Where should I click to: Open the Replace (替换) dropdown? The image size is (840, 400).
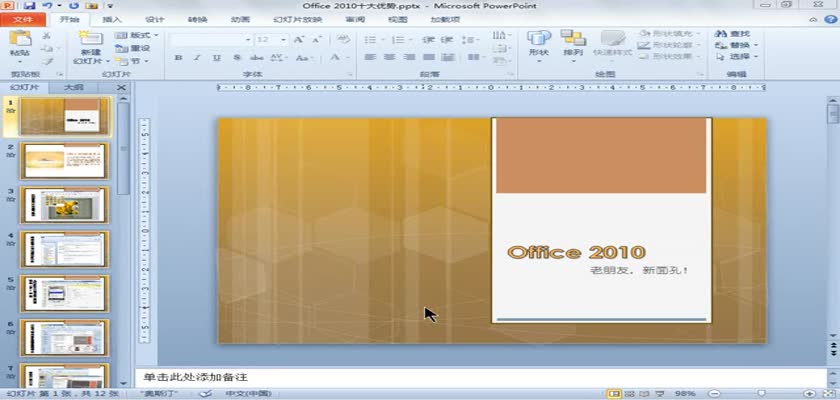click(x=737, y=45)
